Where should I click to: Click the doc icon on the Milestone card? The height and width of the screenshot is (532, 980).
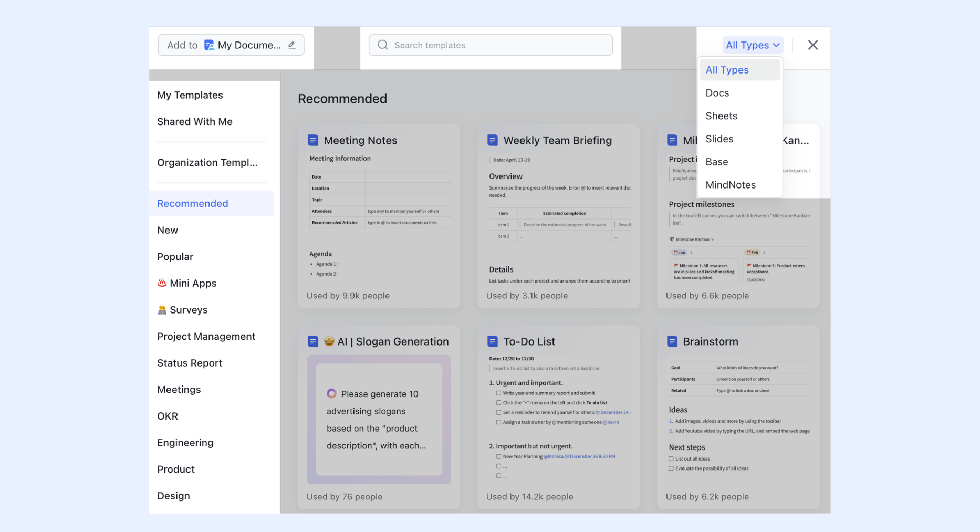[x=672, y=140]
